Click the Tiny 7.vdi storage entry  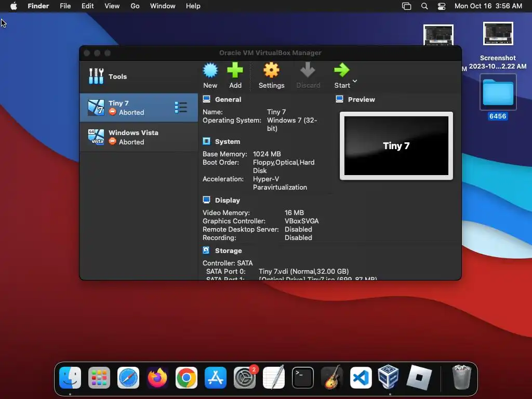pyautogui.click(x=303, y=271)
